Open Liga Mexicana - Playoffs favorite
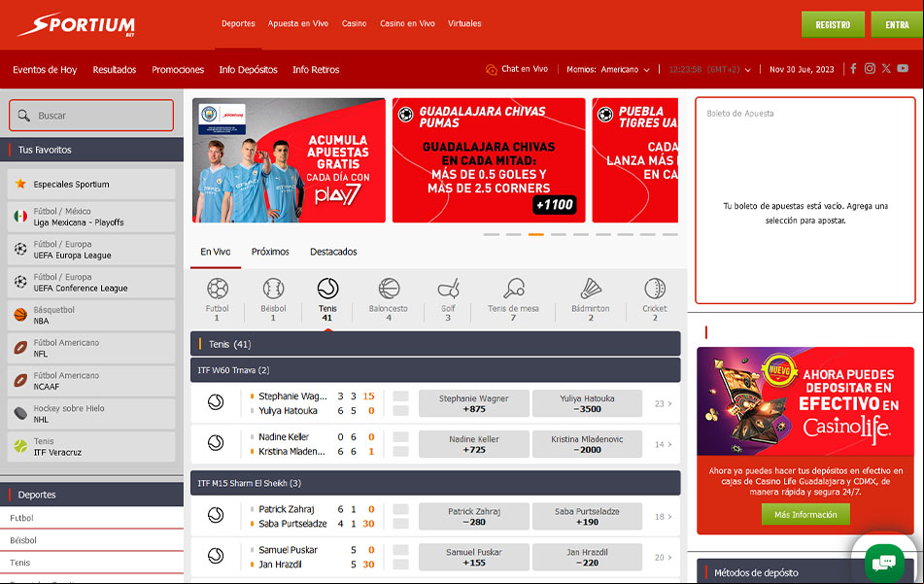This screenshot has width=924, height=584. (x=91, y=217)
